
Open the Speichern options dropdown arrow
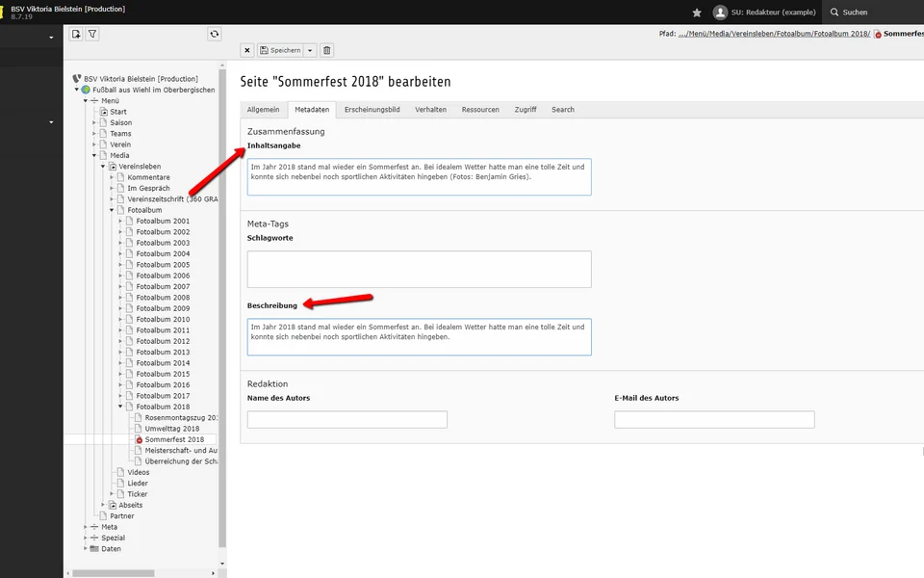pos(310,50)
